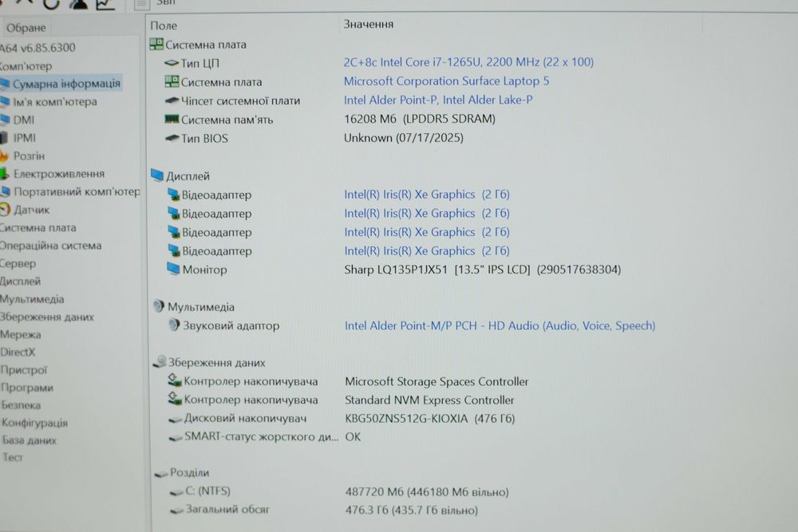The height and width of the screenshot is (532, 798).
Task: Click the RAM icon beside Системна пам'ять
Action: point(172,119)
